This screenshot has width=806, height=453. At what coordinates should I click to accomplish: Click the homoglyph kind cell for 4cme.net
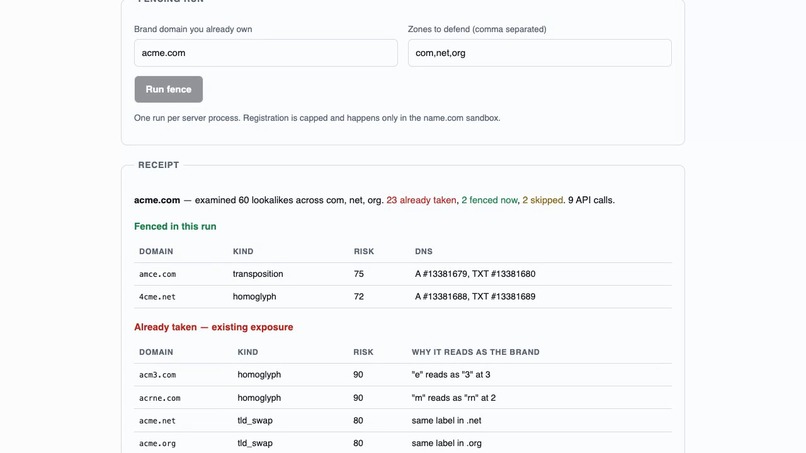(x=254, y=297)
